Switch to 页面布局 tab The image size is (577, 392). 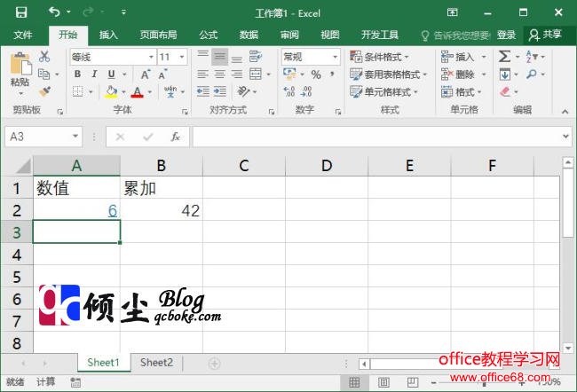tap(158, 35)
